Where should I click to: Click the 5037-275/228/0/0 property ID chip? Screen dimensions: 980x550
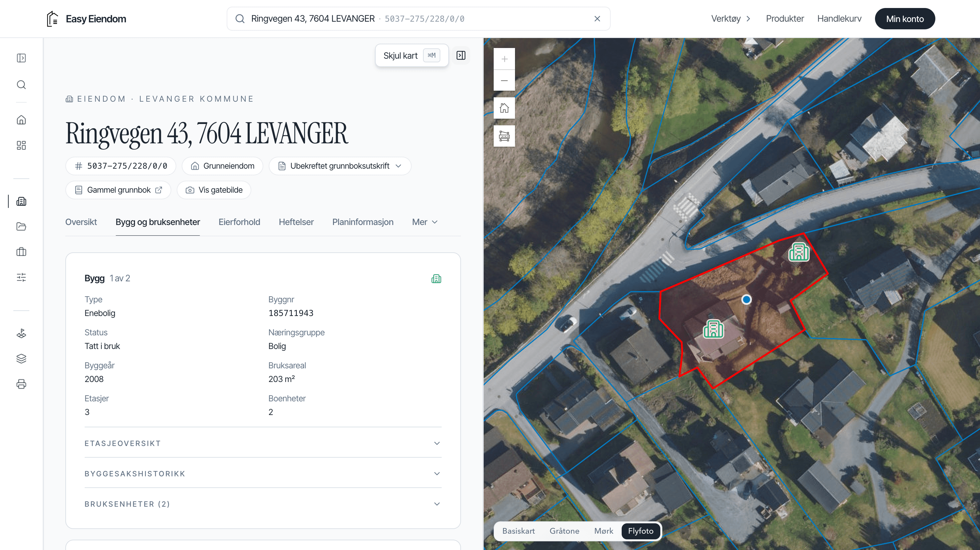click(x=121, y=166)
